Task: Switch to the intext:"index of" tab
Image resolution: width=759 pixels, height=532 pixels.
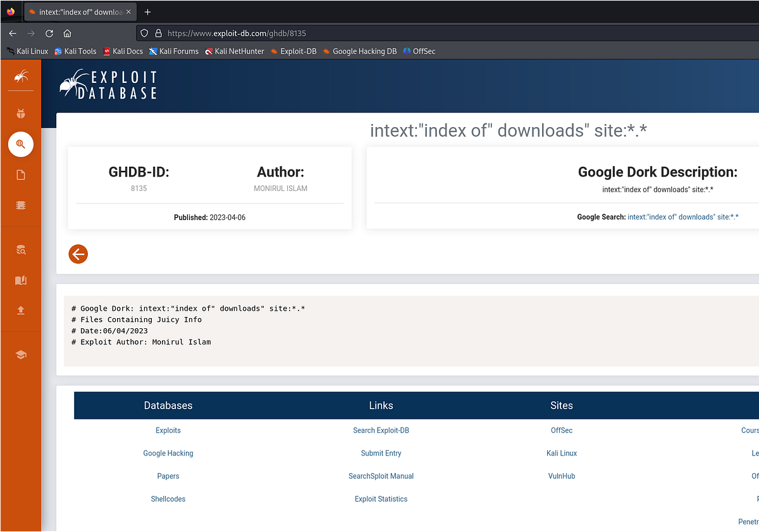Action: (76, 11)
